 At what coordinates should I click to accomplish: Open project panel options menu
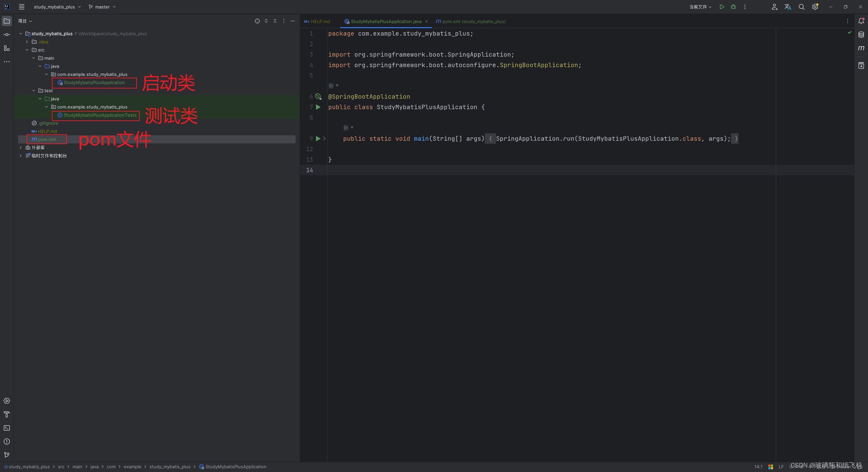click(284, 21)
